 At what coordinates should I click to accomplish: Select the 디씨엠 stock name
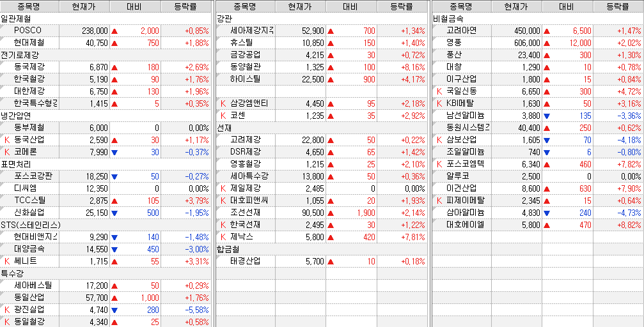25,188
